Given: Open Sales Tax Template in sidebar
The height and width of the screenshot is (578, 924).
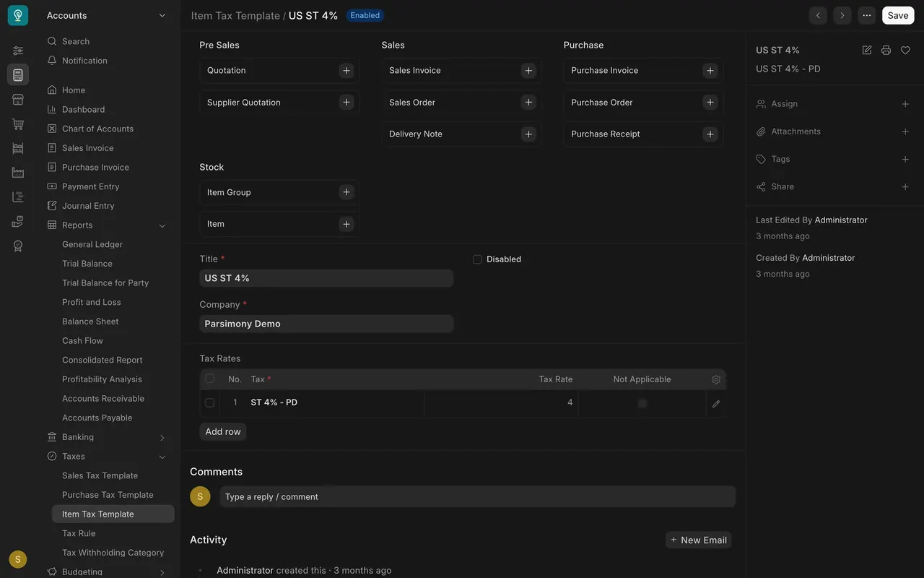Looking at the screenshot, I should coord(100,475).
